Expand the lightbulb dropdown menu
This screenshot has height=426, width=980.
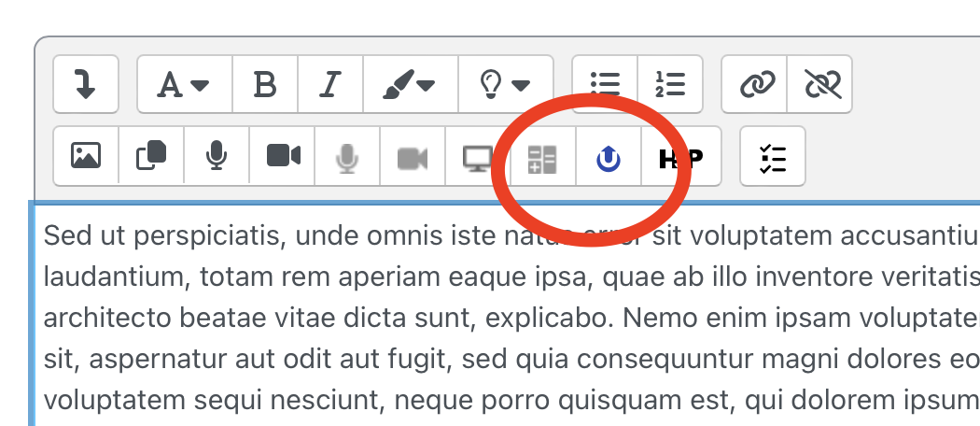505,85
